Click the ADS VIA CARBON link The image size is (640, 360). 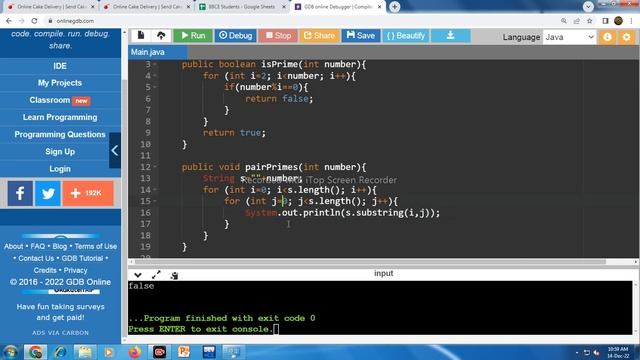pos(60,333)
